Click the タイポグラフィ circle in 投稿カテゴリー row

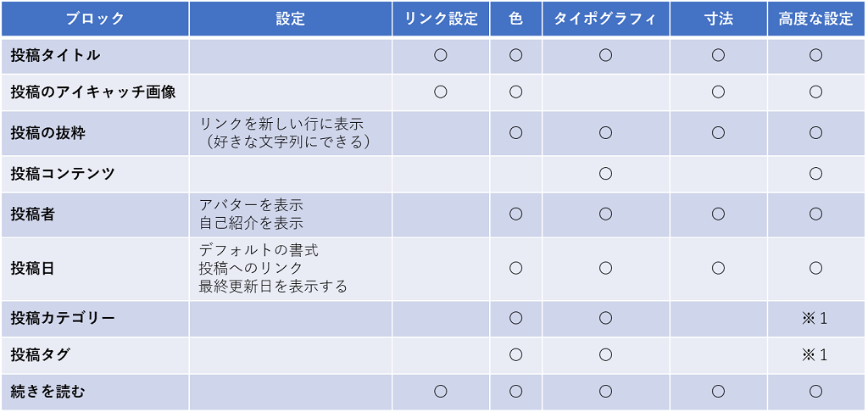605,318
